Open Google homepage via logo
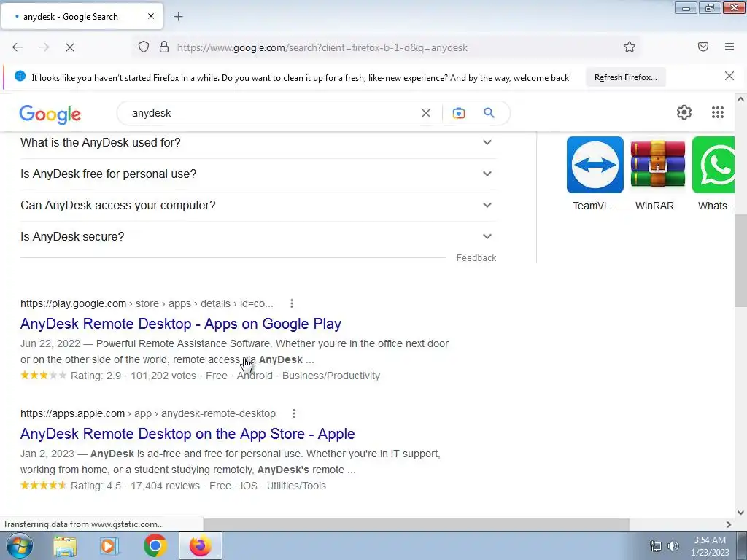The image size is (747, 560). click(50, 114)
